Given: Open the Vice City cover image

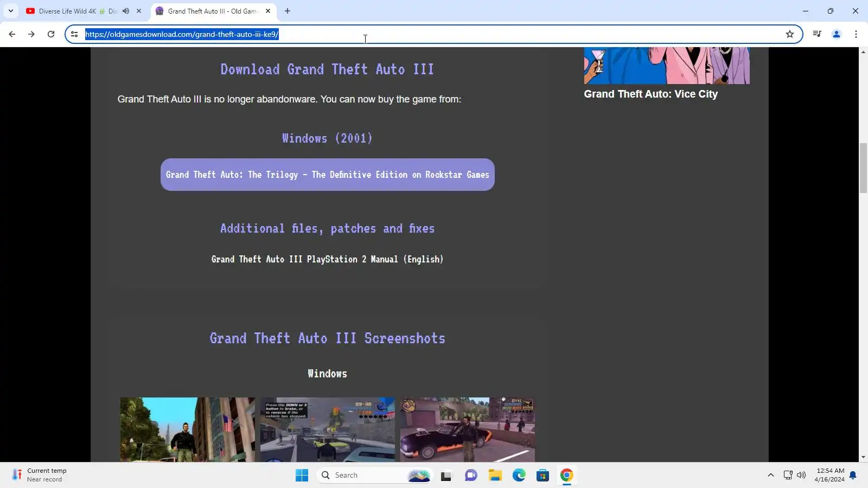Looking at the screenshot, I should point(667,66).
